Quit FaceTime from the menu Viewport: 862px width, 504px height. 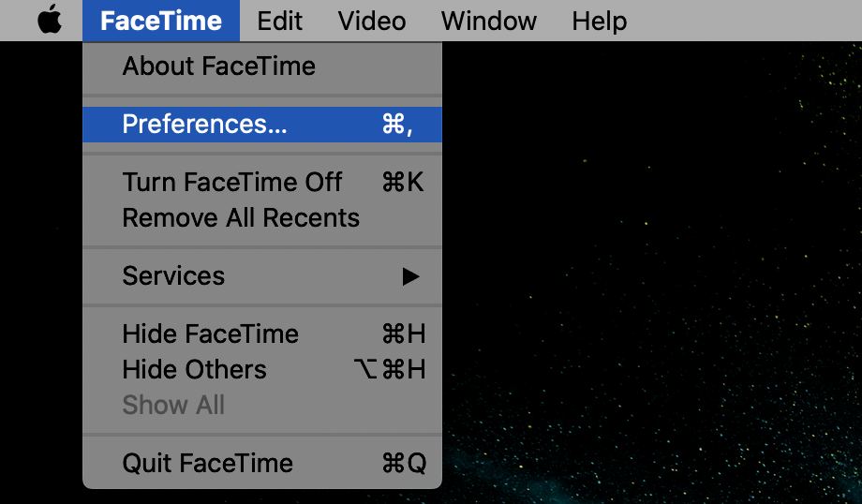tap(207, 464)
